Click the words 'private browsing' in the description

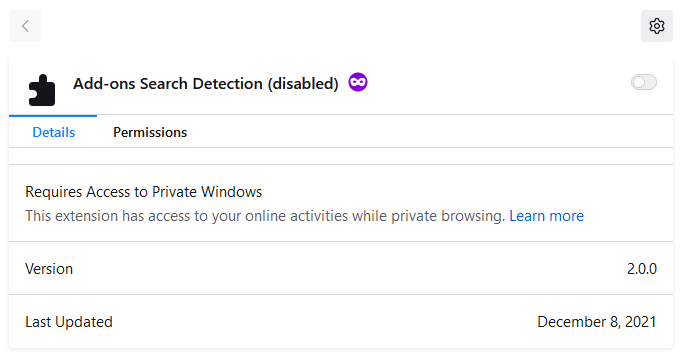(x=448, y=216)
